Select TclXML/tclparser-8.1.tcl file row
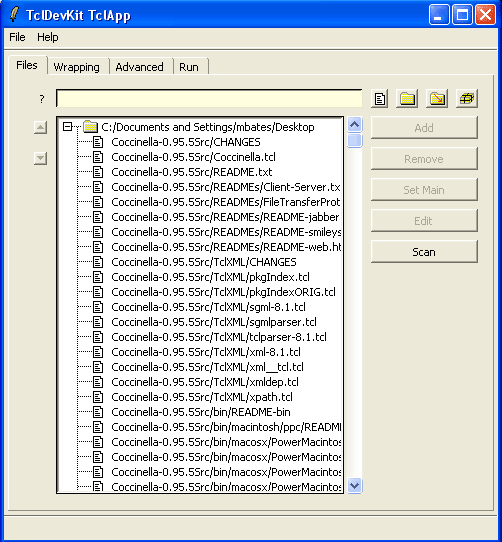Viewport: 502px width, 542px height. 219,337
